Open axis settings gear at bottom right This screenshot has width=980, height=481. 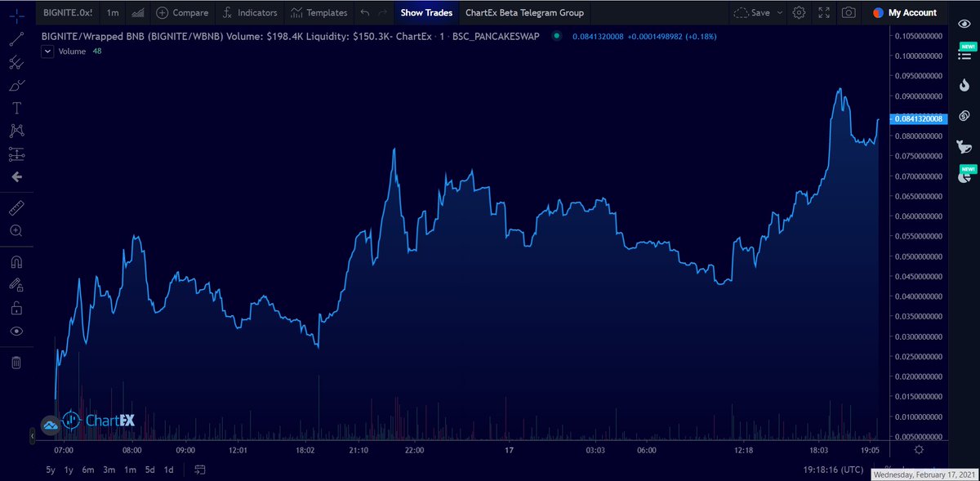(x=920, y=449)
